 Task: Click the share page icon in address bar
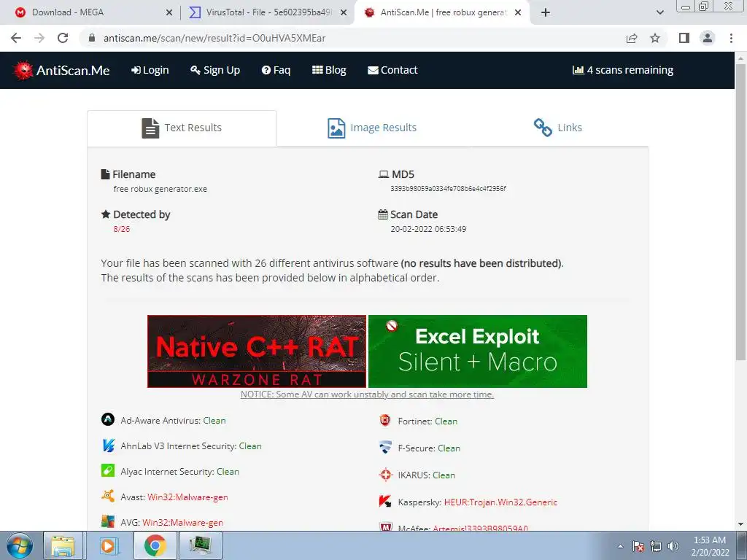[632, 38]
